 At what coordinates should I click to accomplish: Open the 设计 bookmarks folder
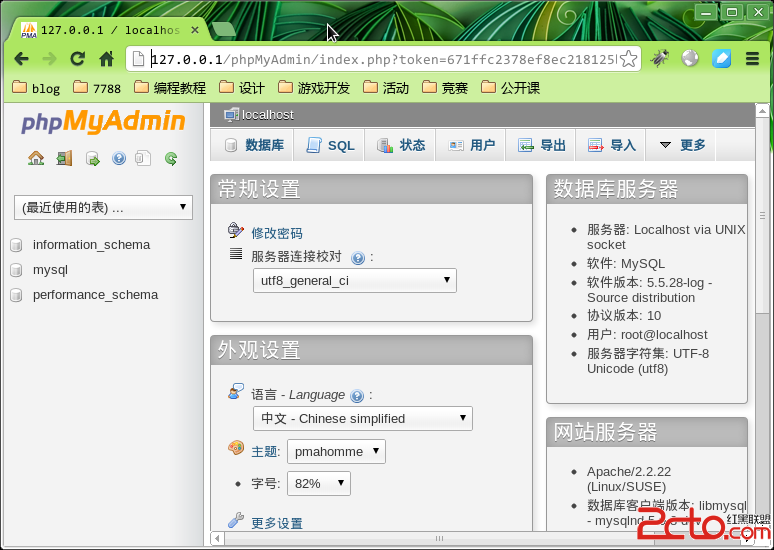(x=242, y=88)
